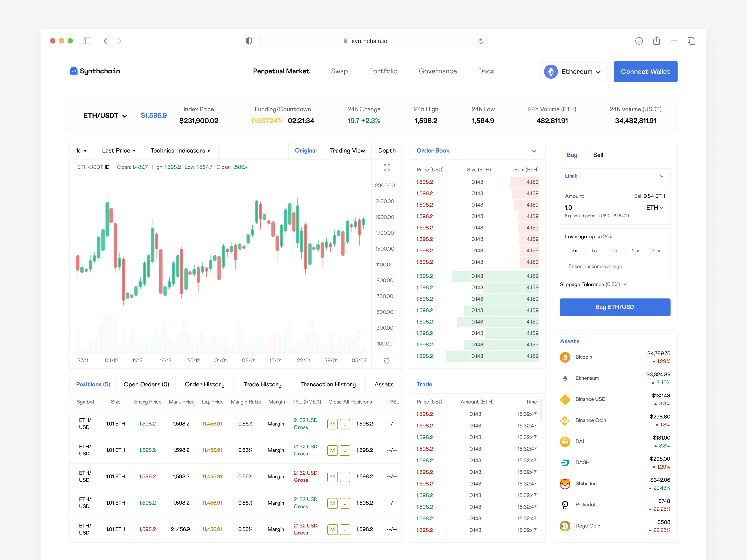
Task: Switch to the Sell side
Action: [x=598, y=155]
